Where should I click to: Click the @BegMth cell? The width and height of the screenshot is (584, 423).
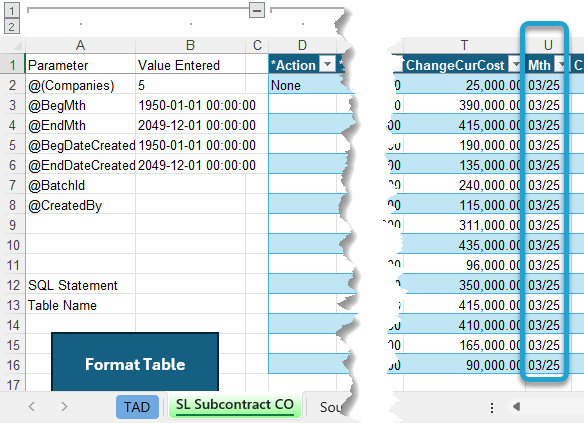80,105
